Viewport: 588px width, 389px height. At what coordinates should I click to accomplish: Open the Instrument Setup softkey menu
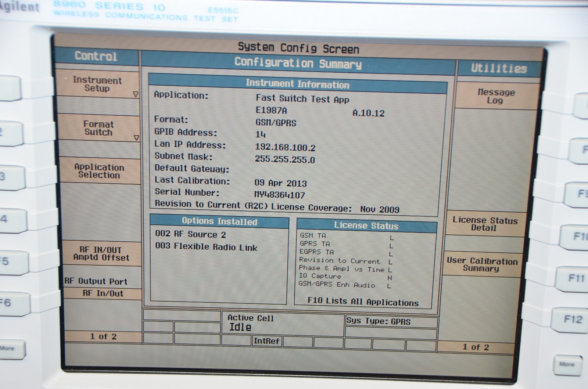coord(97,84)
